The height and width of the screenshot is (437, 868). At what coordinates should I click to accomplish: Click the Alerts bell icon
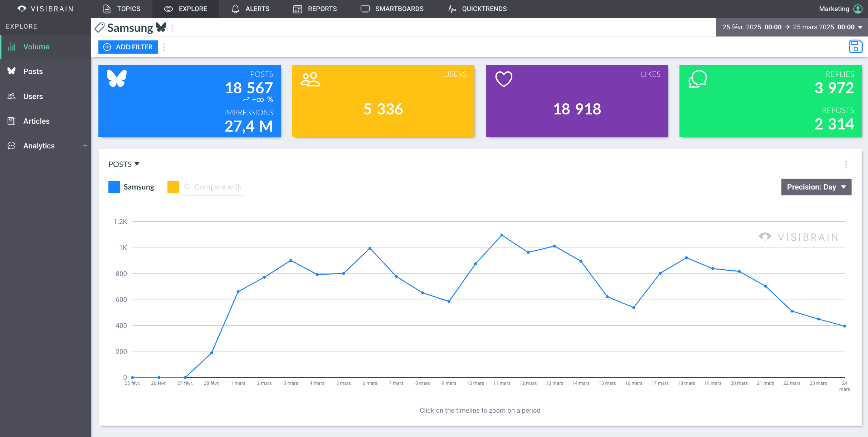[x=235, y=9]
